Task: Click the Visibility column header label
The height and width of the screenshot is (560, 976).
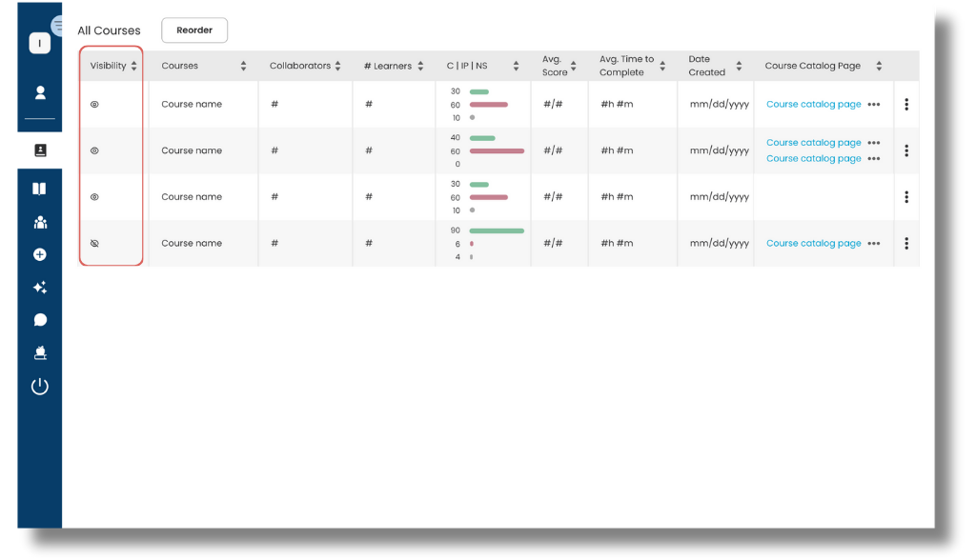Action: (109, 66)
